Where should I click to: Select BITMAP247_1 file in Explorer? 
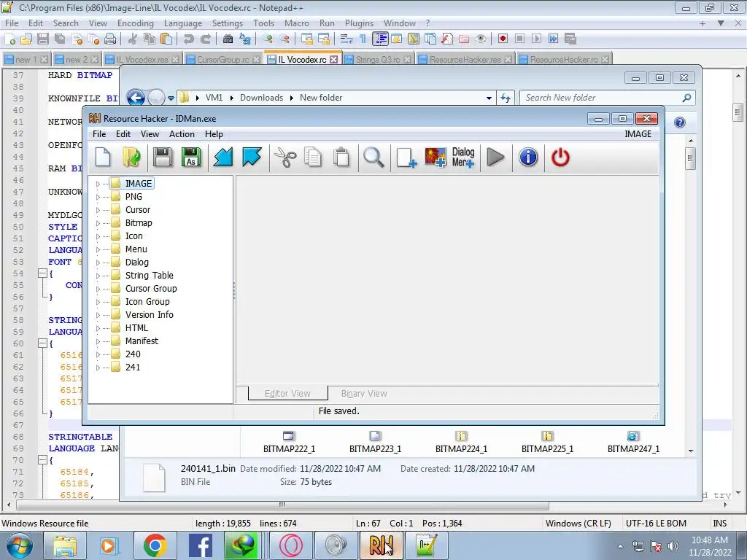tap(633, 442)
